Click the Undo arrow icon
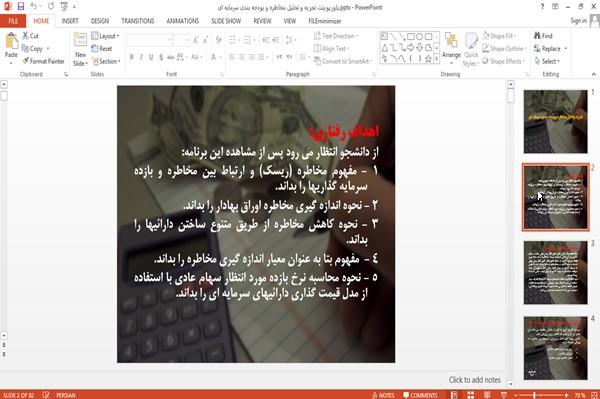 [x=34, y=7]
